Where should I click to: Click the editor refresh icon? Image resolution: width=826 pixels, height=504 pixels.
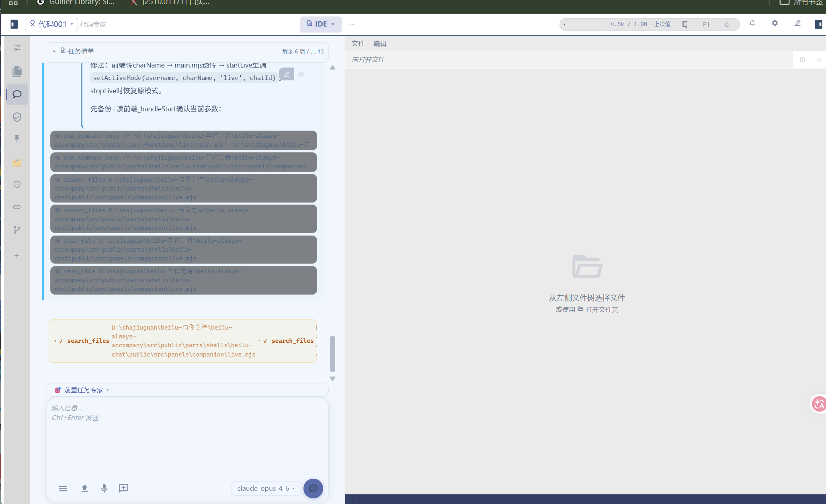(x=819, y=60)
